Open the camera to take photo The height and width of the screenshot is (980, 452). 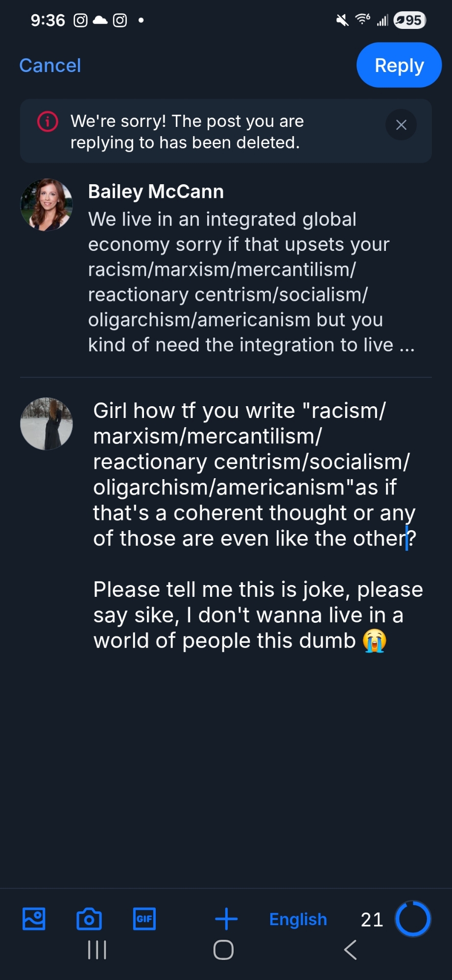(89, 919)
